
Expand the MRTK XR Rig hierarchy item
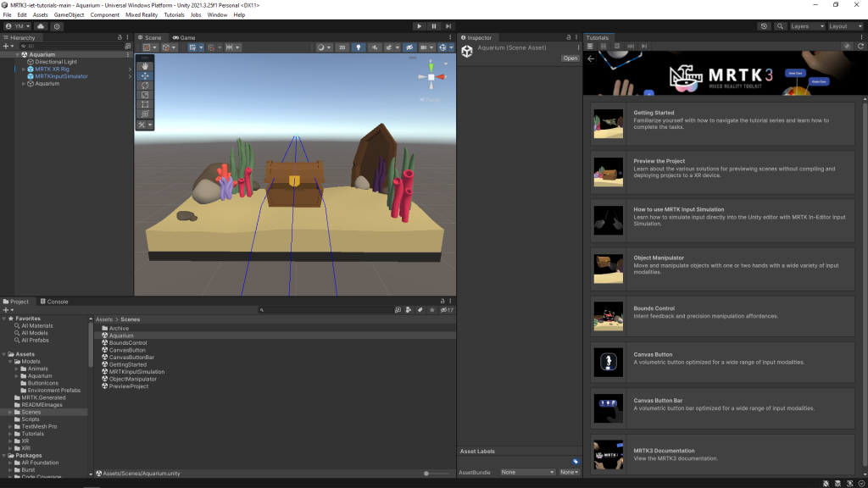pos(24,69)
